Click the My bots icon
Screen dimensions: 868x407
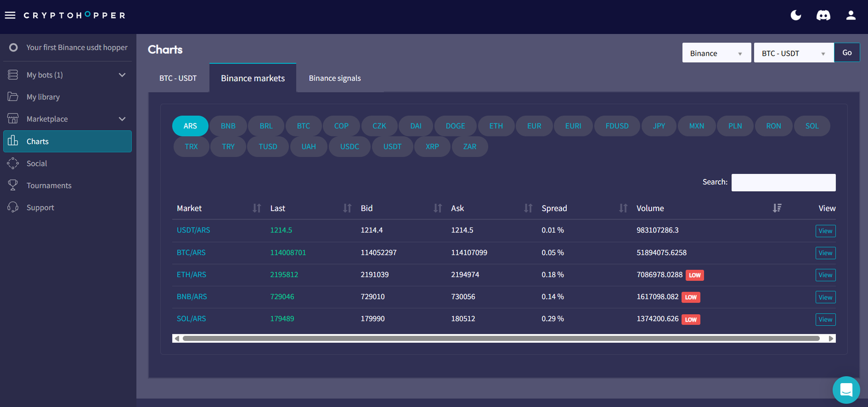click(x=13, y=75)
